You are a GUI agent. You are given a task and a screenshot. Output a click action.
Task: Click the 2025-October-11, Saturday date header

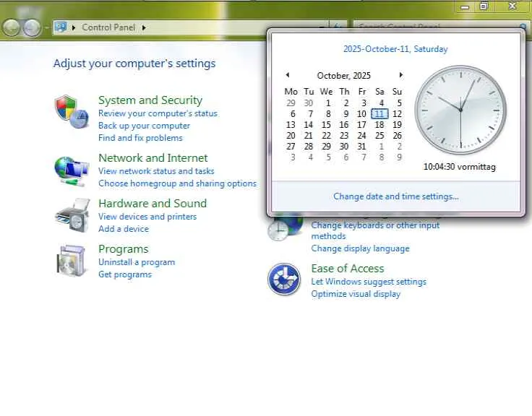coord(395,49)
